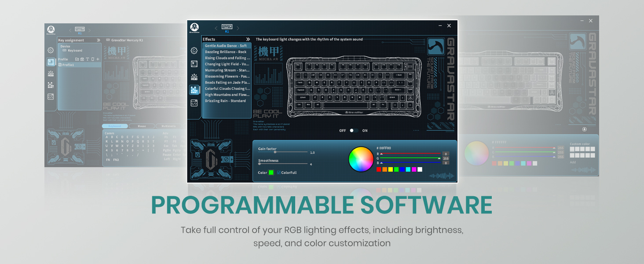Adjust the Gain factor slider

coord(283,152)
